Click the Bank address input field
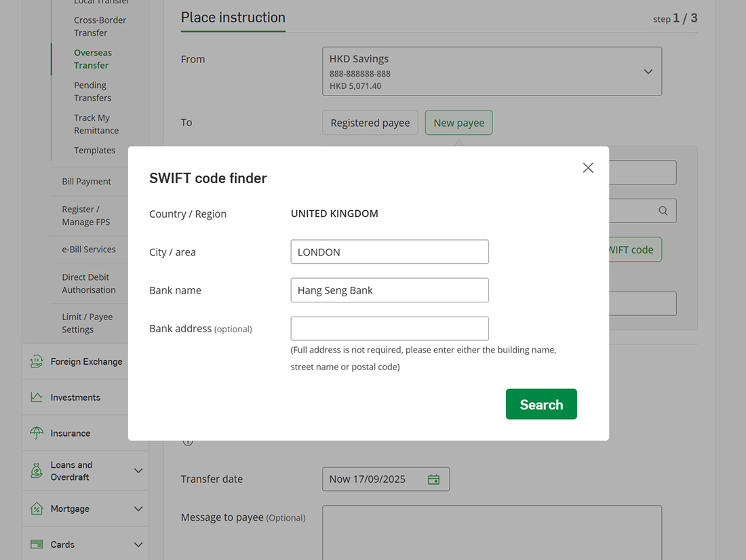Screen dimensions: 746x560 coord(389,328)
